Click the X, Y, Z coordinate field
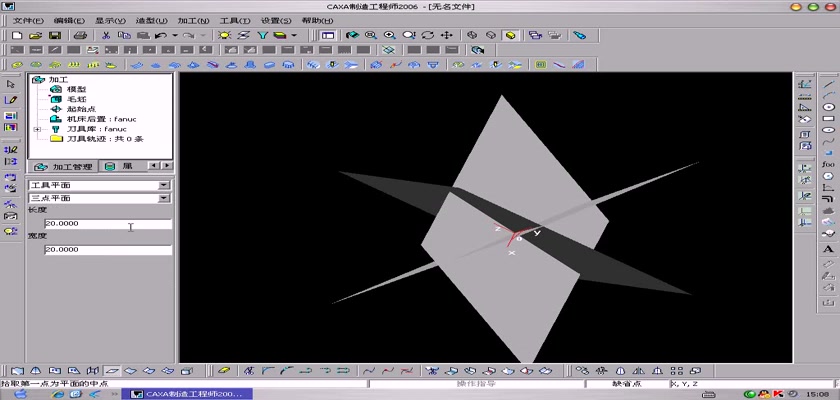Viewport: 840px width, 400px height. click(752, 384)
